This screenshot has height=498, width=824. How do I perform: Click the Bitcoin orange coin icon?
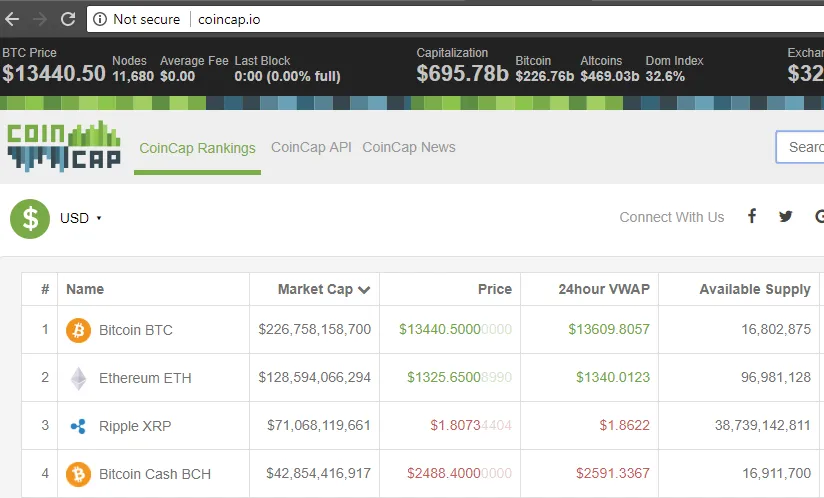[x=78, y=330]
